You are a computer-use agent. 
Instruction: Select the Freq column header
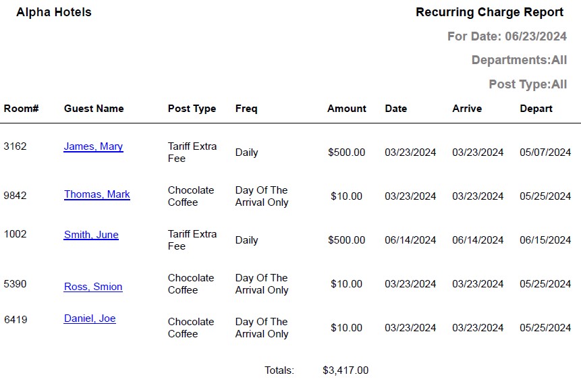point(246,109)
